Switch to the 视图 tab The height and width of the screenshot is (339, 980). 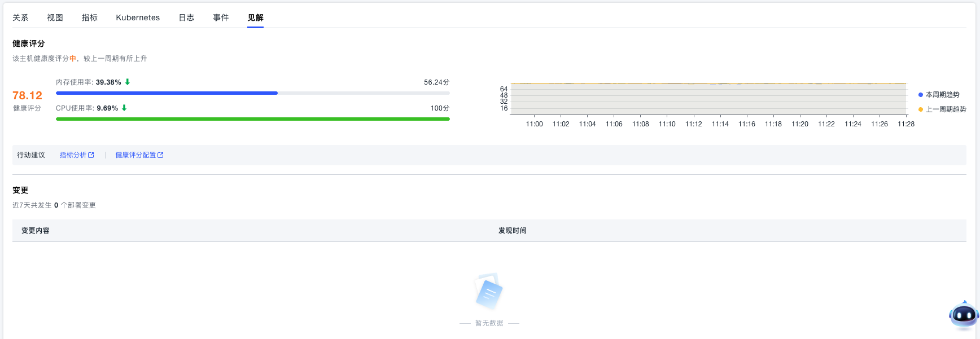point(55,17)
